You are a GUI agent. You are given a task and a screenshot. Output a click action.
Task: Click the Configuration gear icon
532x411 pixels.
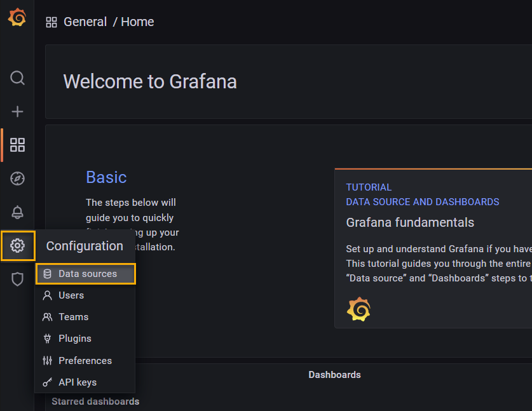(x=17, y=245)
